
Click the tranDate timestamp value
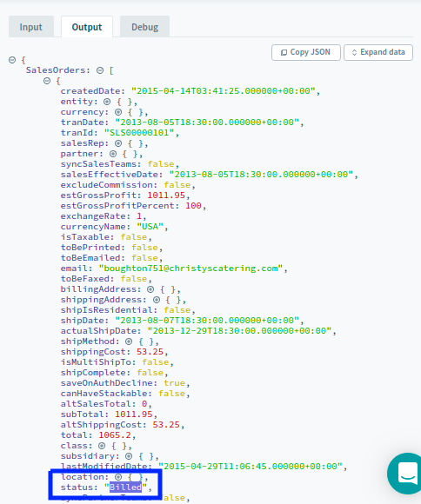coord(207,123)
